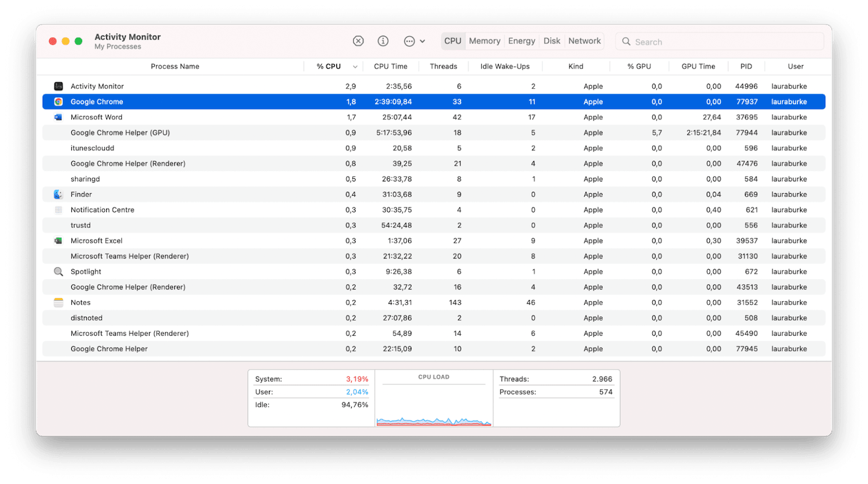
Task: Sort processes by the Threads column
Action: (443, 67)
